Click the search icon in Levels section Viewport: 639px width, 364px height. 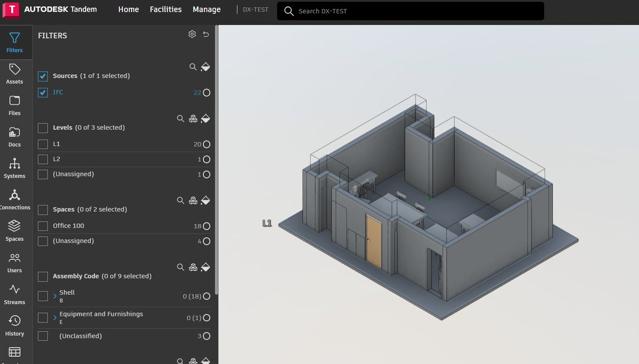pyautogui.click(x=181, y=119)
